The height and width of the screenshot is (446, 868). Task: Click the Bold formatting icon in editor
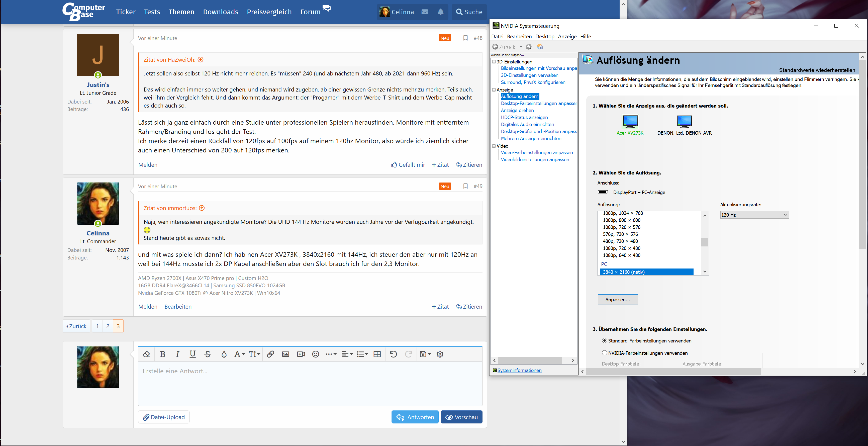pyautogui.click(x=162, y=354)
